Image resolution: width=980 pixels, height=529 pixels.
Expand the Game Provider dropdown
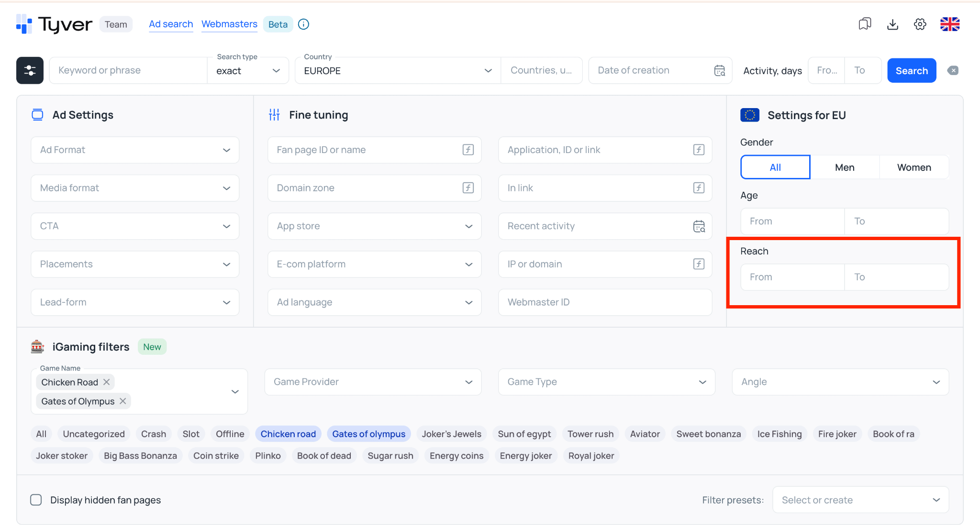[x=373, y=382]
